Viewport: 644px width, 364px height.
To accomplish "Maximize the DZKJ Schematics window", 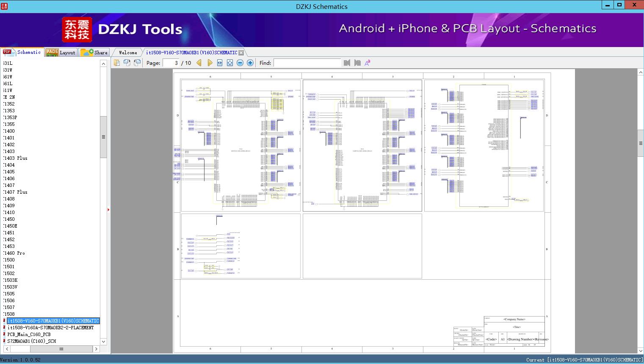I will pyautogui.click(x=619, y=5).
